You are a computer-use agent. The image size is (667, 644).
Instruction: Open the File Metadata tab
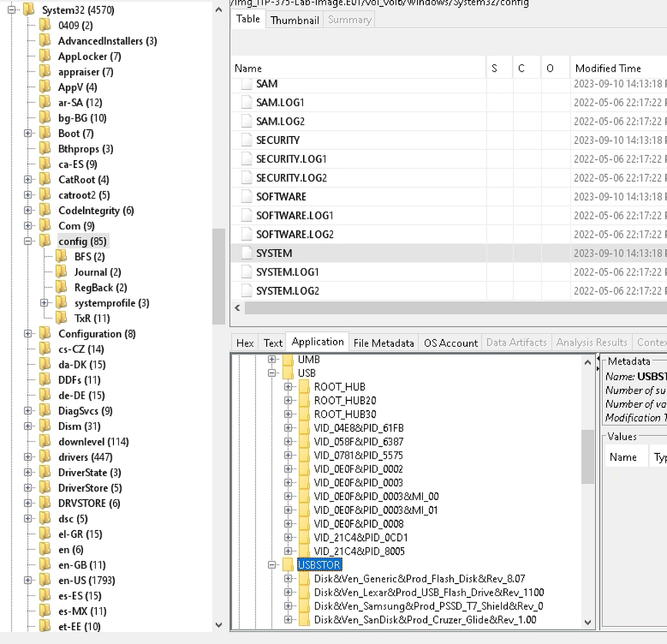coord(383,342)
